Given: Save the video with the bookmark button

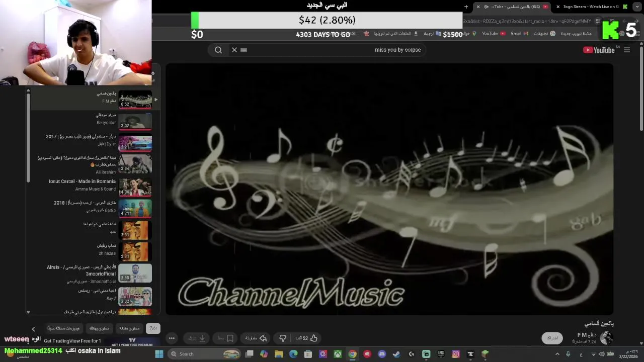Looking at the screenshot, I should point(225,338).
